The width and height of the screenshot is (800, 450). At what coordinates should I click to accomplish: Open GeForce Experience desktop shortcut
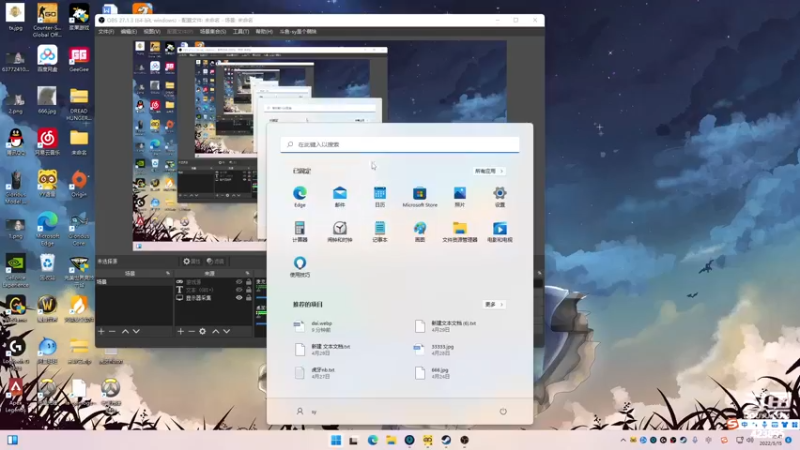click(15, 271)
